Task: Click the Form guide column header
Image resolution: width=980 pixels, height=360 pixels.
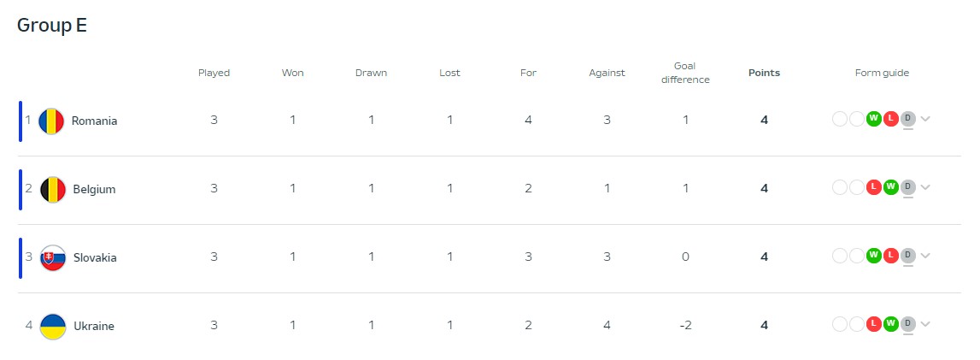Action: point(882,73)
